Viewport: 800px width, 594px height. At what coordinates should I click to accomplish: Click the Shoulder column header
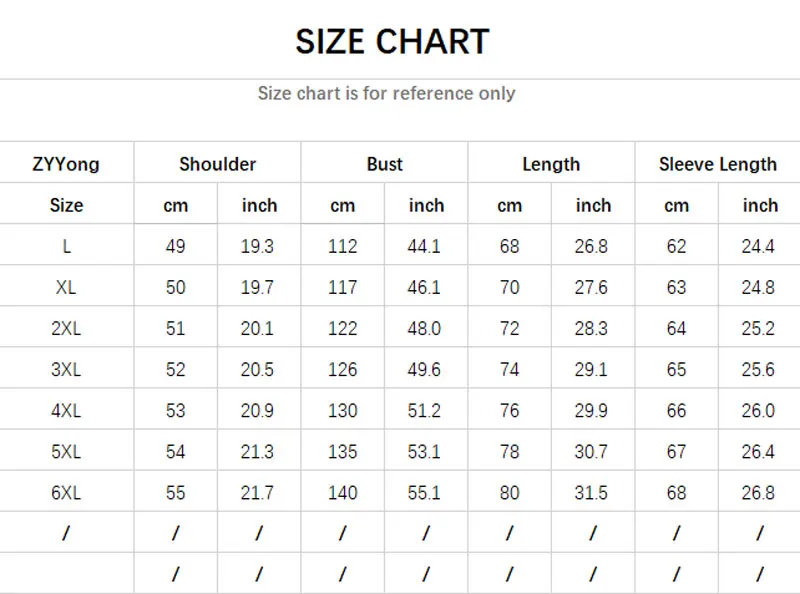(217, 164)
